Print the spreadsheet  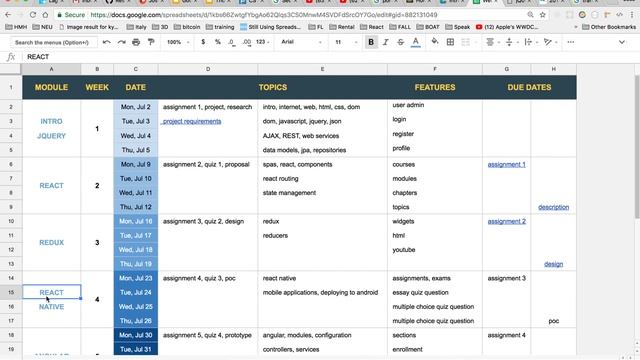pos(136,42)
